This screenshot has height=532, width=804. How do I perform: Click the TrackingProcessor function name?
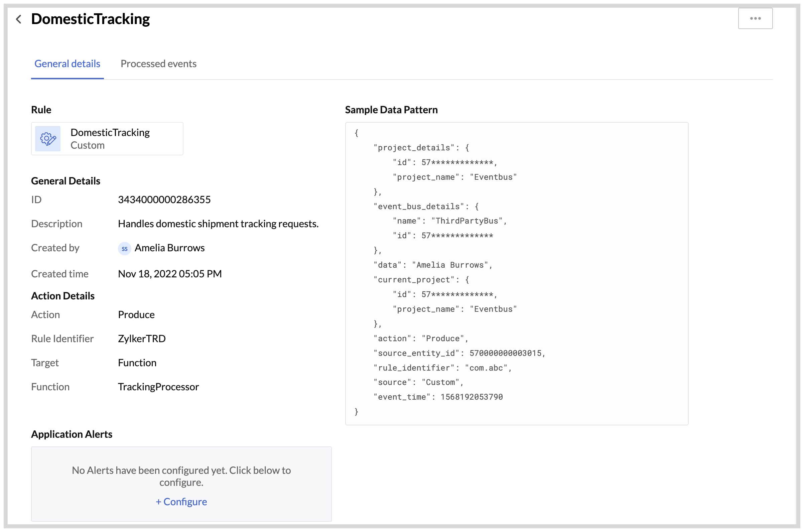point(158,386)
